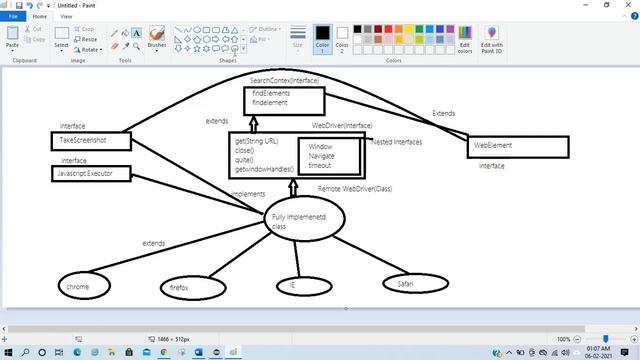Image resolution: width=640 pixels, height=360 pixels.
Task: Click the zoom in plus button
Action: click(634, 339)
